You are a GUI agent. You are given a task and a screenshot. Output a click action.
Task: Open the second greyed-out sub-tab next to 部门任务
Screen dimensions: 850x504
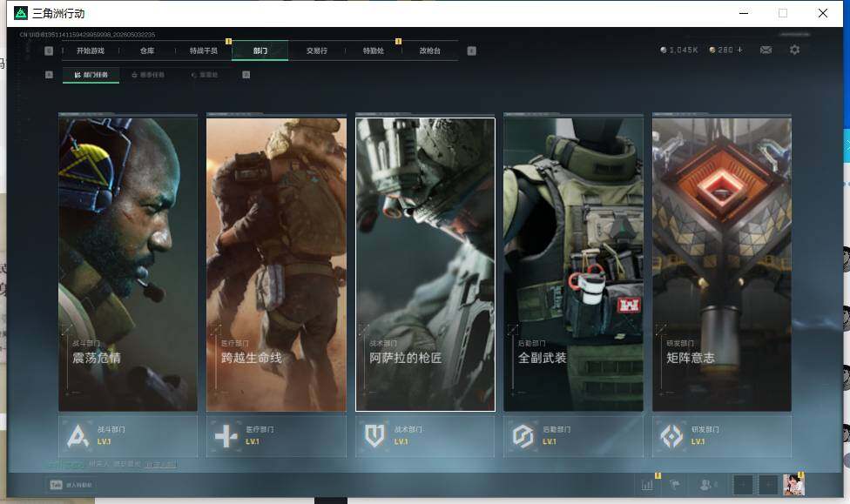tap(148, 75)
